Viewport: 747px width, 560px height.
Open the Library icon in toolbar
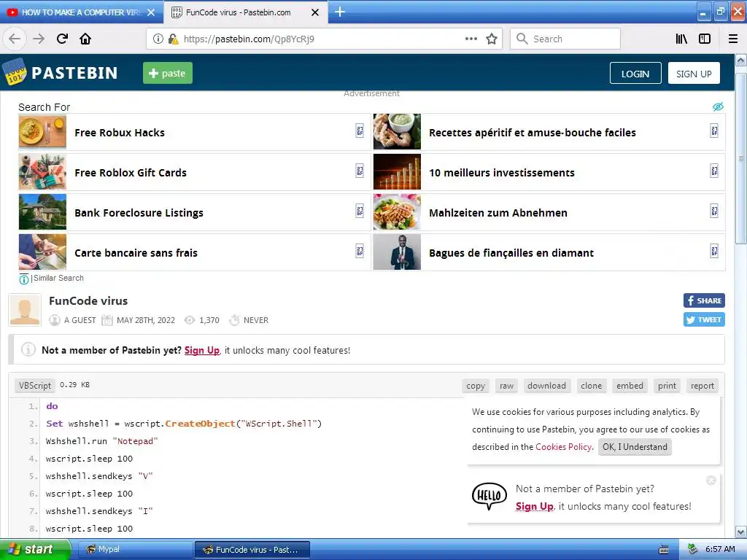(x=682, y=39)
